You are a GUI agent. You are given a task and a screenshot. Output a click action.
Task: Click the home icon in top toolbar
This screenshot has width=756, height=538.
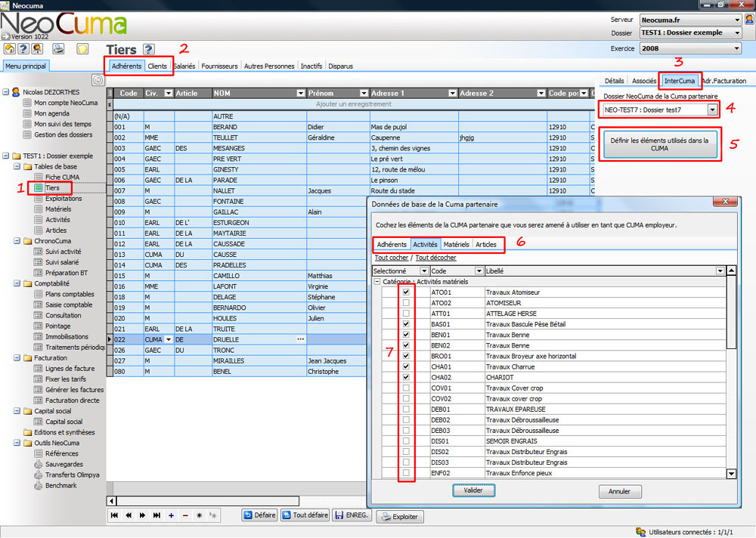click(10, 48)
